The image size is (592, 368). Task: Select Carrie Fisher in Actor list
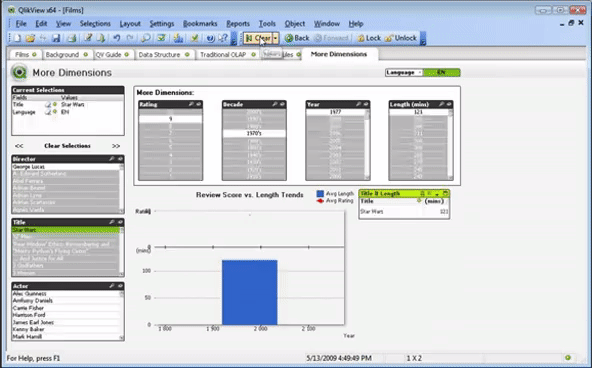pyautogui.click(x=66, y=308)
